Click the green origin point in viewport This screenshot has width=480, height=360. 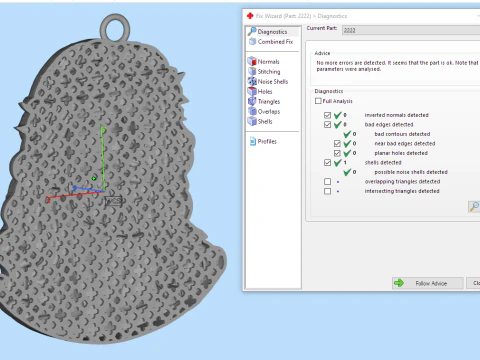94,179
